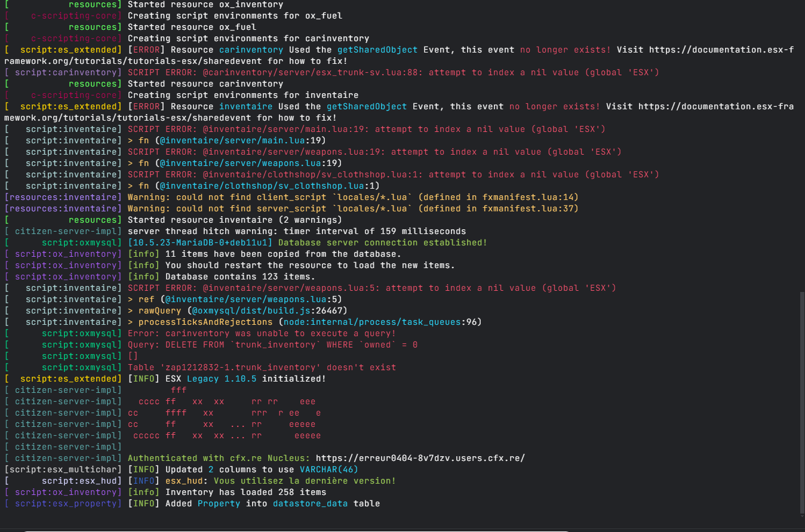Click the 'processTicksAndRejections' stack trace line
The height and width of the screenshot is (532, 805).
[x=305, y=322]
